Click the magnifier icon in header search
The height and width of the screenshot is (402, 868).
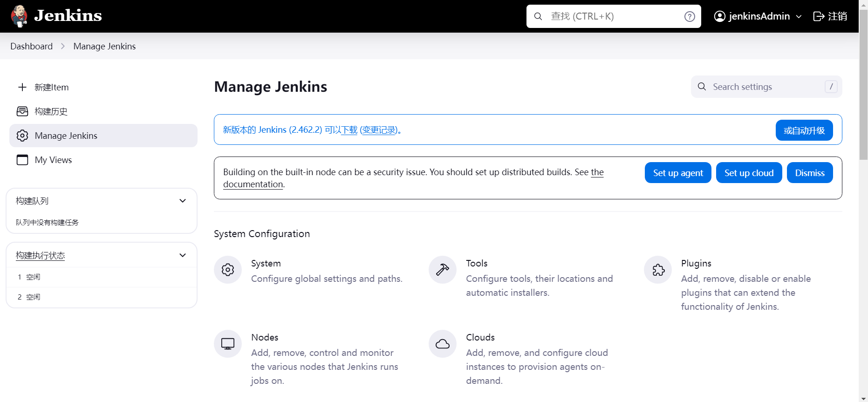pyautogui.click(x=538, y=16)
